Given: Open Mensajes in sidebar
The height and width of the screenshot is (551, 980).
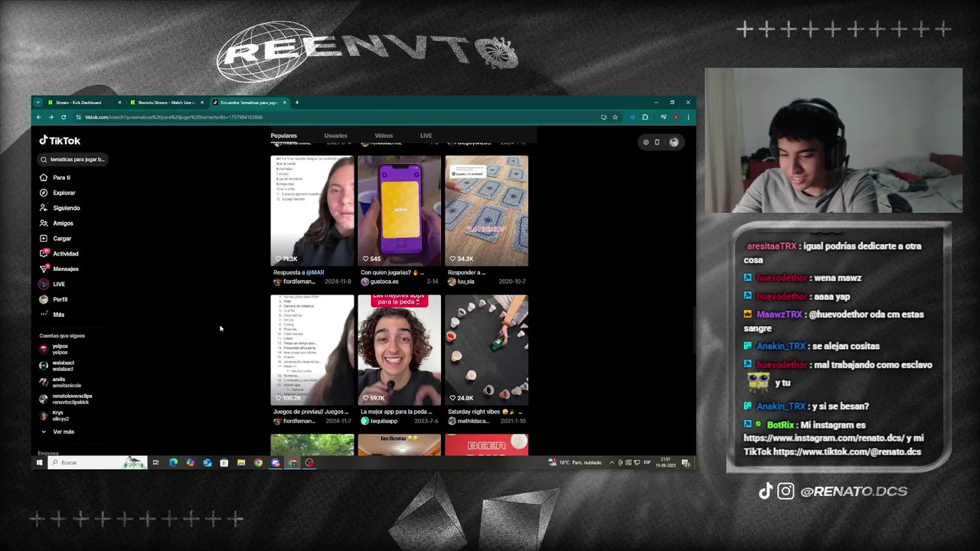Looking at the screenshot, I should 59,269.
